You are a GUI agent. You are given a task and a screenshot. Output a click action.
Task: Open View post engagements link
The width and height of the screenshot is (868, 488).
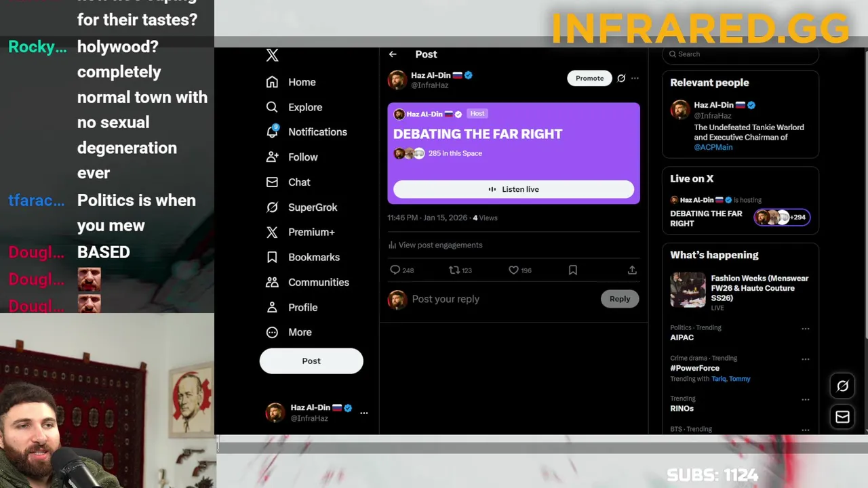[x=440, y=245]
